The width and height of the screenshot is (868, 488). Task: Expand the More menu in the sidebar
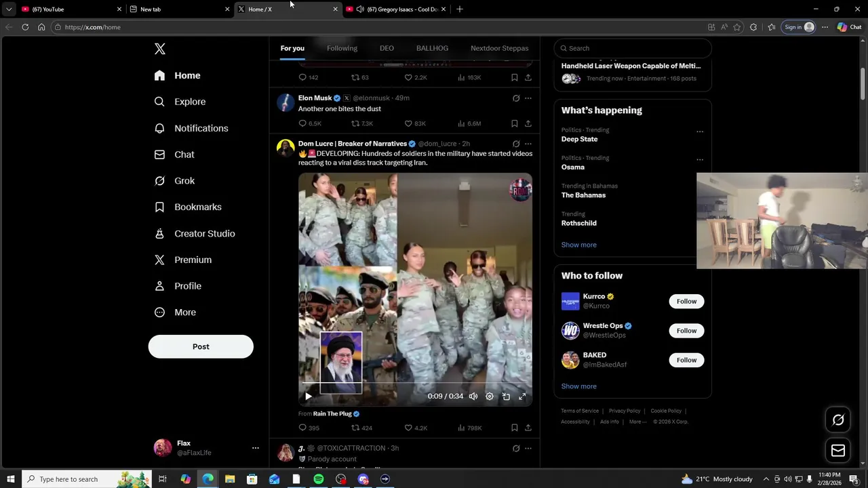click(x=175, y=312)
